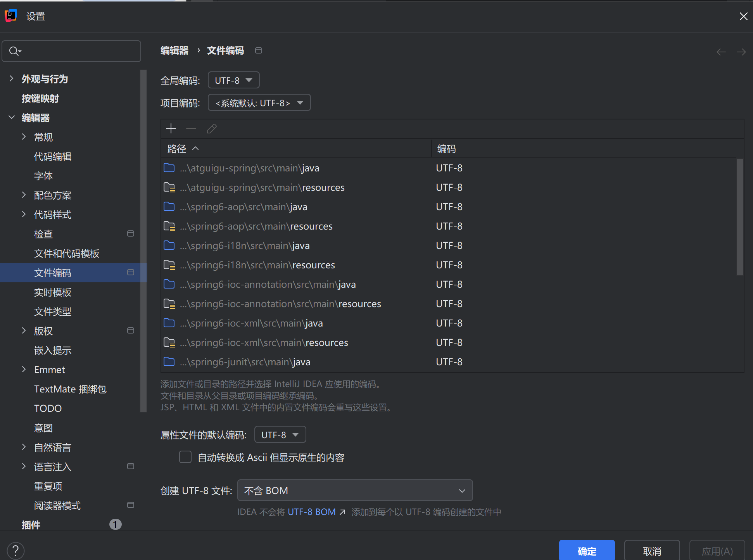Open the 项目编码 dropdown
Screen dimensions: 753x560
(x=259, y=103)
